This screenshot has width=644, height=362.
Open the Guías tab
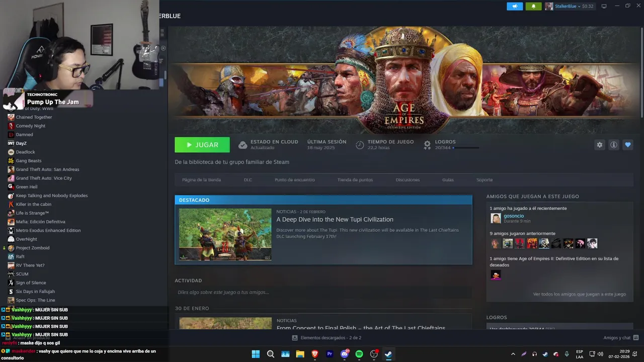coord(448,180)
